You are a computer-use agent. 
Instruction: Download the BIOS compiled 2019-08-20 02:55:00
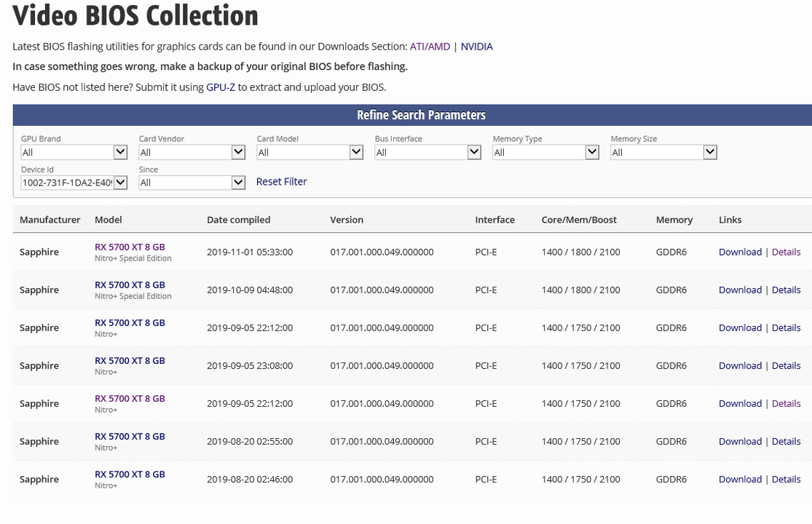(741, 441)
